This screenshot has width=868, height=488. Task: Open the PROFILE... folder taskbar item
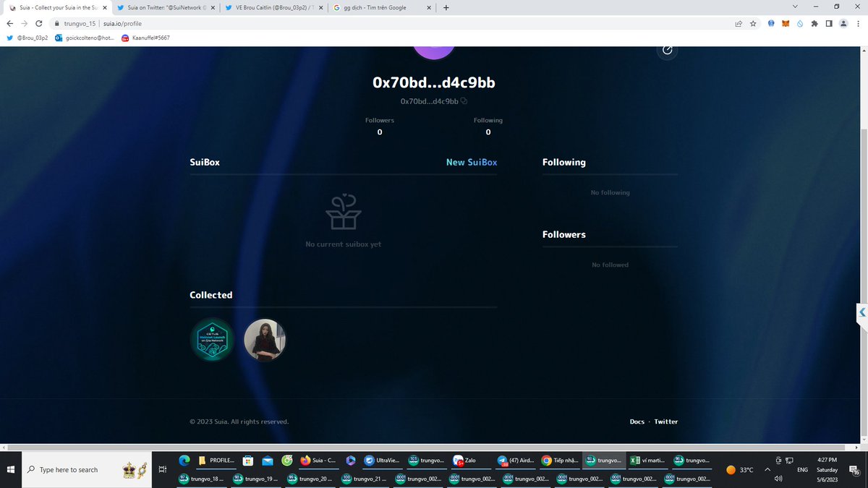pyautogui.click(x=216, y=460)
